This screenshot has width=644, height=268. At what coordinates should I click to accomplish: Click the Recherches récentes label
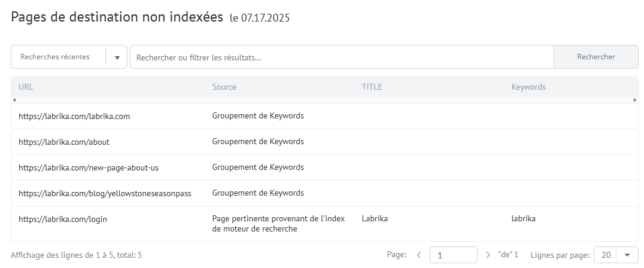pyautogui.click(x=55, y=57)
